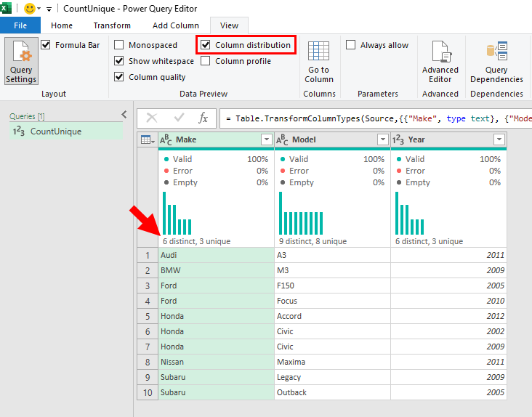Image resolution: width=532 pixels, height=417 pixels.
Task: Click the Go to Column icon
Action: (318, 51)
